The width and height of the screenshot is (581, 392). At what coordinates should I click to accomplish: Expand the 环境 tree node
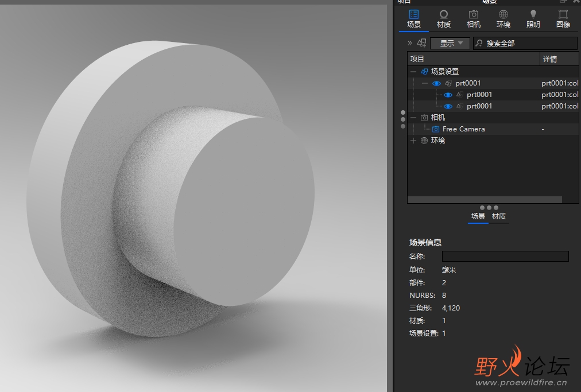[x=413, y=141]
